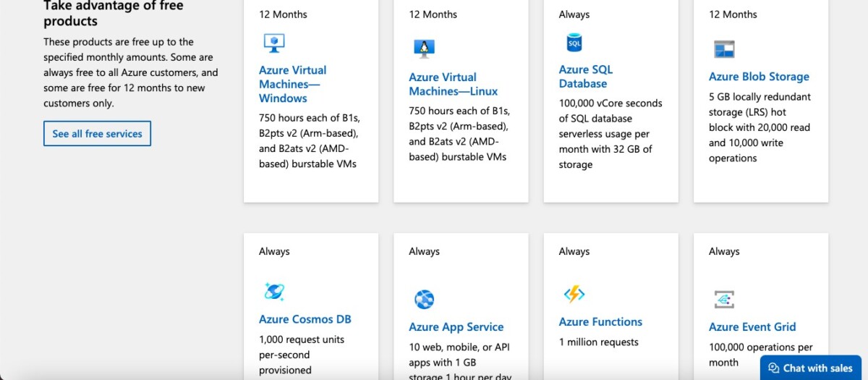Click '100,000 operations per month' text
Viewport: 868px width, 380px height.
761,355
